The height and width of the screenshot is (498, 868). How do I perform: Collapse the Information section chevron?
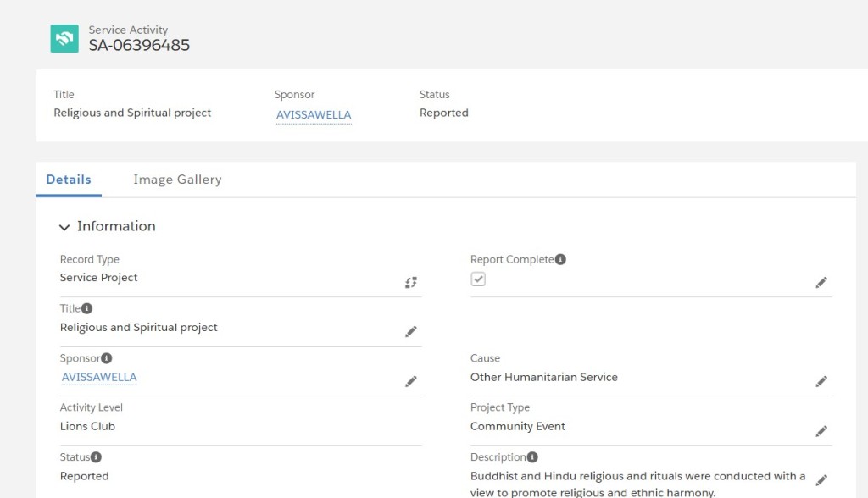(x=64, y=227)
